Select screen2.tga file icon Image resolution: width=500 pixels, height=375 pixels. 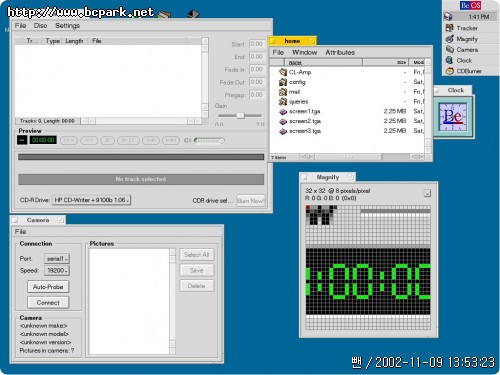(x=283, y=121)
